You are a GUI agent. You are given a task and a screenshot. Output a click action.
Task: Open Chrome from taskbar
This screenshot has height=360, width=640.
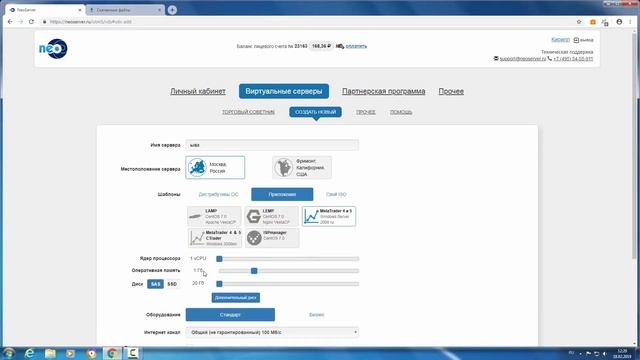[112, 353]
